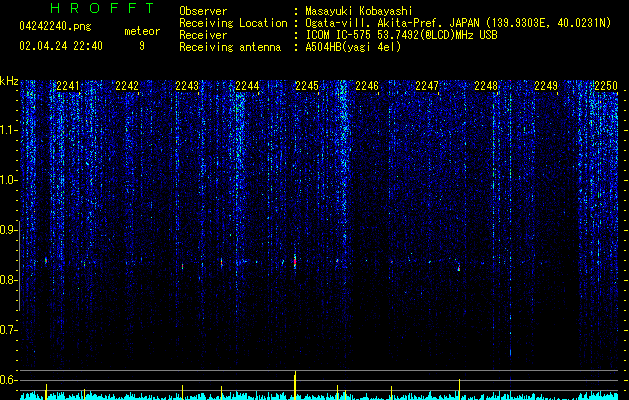
Task: Click the Receiving Location label
Action: pos(233,23)
